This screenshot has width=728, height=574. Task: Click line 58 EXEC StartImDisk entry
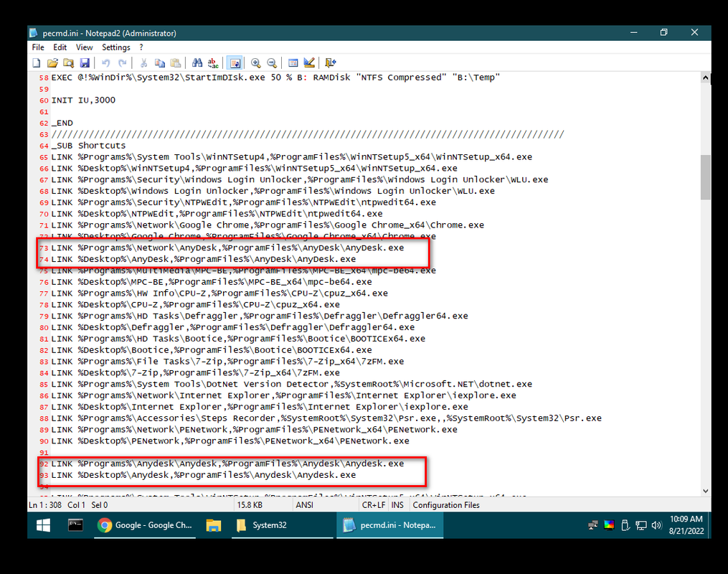tap(275, 77)
